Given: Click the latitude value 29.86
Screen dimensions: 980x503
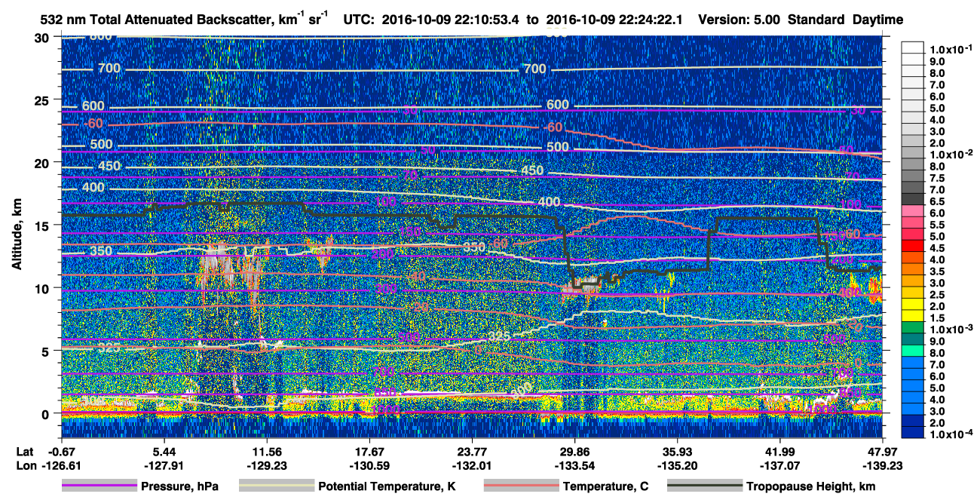Looking at the screenshot, I should point(574,451).
